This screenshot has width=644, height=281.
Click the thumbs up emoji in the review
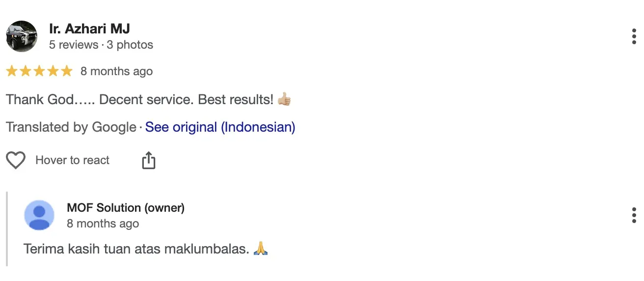click(x=284, y=100)
